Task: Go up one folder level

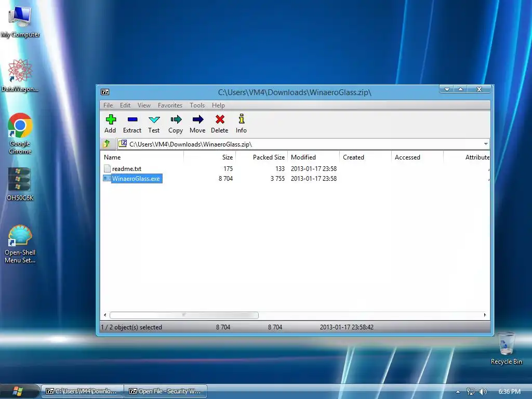Action: coord(107,144)
